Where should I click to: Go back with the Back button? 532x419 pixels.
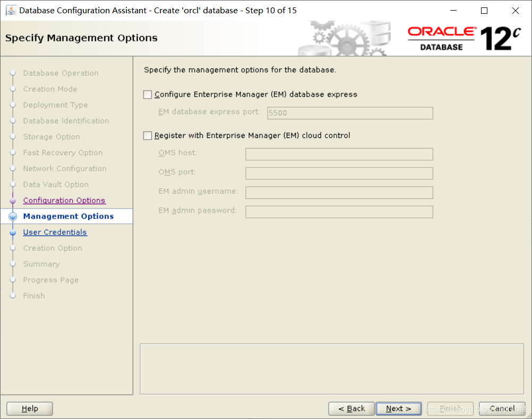[351, 408]
